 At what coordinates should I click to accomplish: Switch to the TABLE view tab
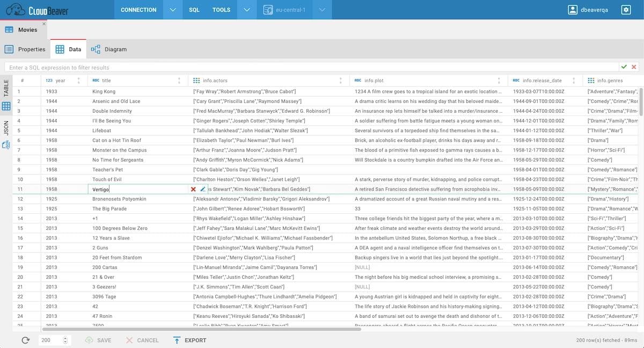[x=6, y=88]
